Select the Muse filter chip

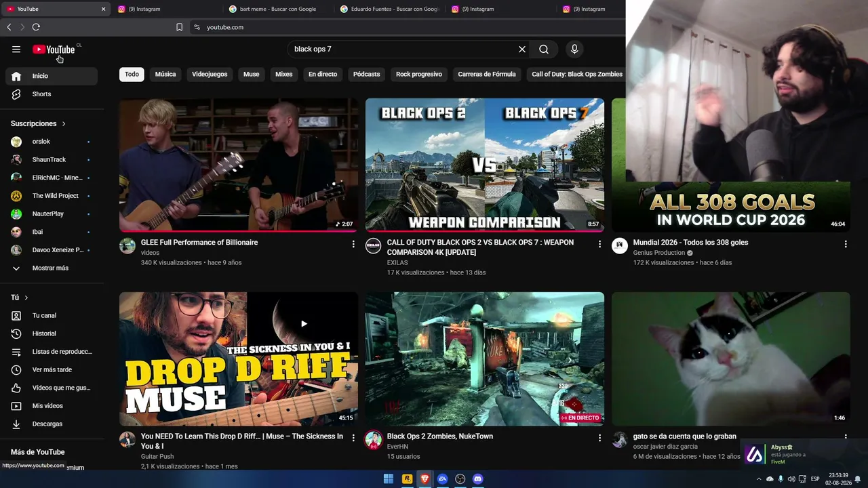(x=252, y=75)
